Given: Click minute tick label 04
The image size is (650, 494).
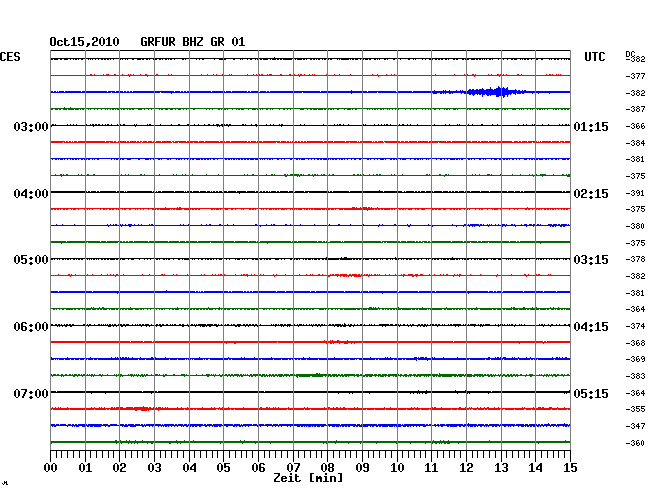Looking at the screenshot, I should pos(189,468).
